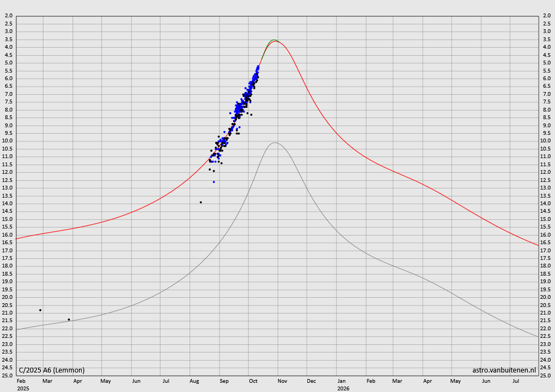Click the Jan label above 2026
Image resolution: width=555 pixels, height=392 pixels.
pyautogui.click(x=342, y=381)
